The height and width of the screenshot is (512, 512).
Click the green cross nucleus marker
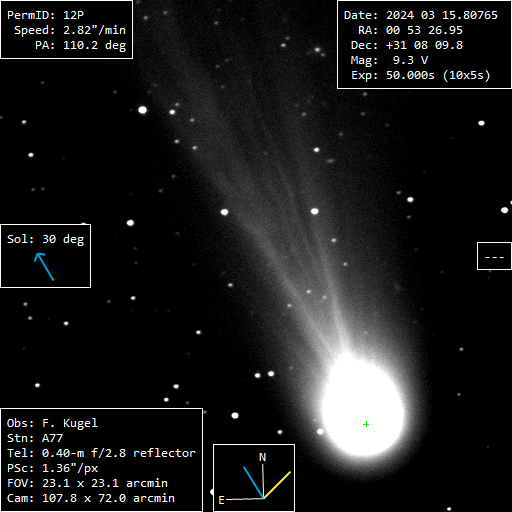366,424
